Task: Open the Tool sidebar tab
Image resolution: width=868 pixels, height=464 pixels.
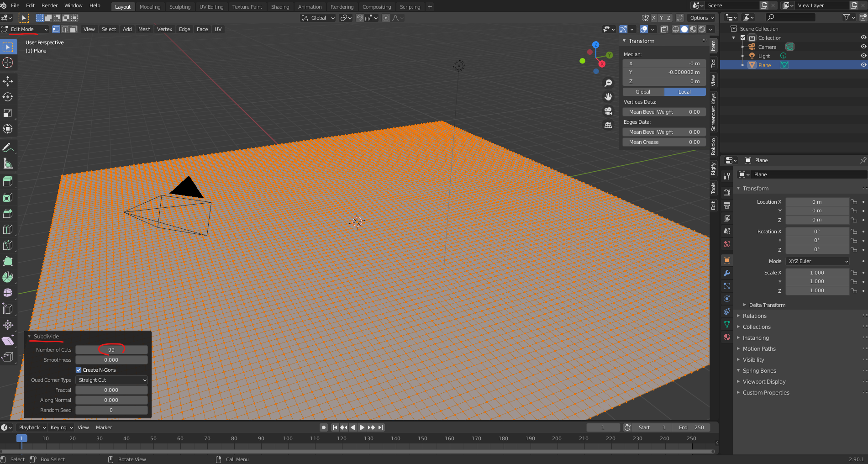Action: point(713,63)
